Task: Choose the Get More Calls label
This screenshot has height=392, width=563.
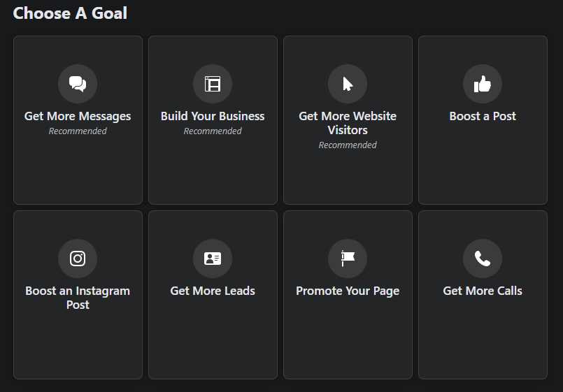Action: 483,291
